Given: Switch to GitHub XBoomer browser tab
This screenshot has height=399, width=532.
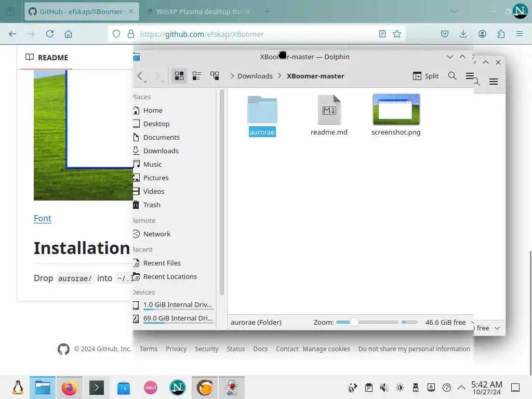Looking at the screenshot, I should click(82, 11).
